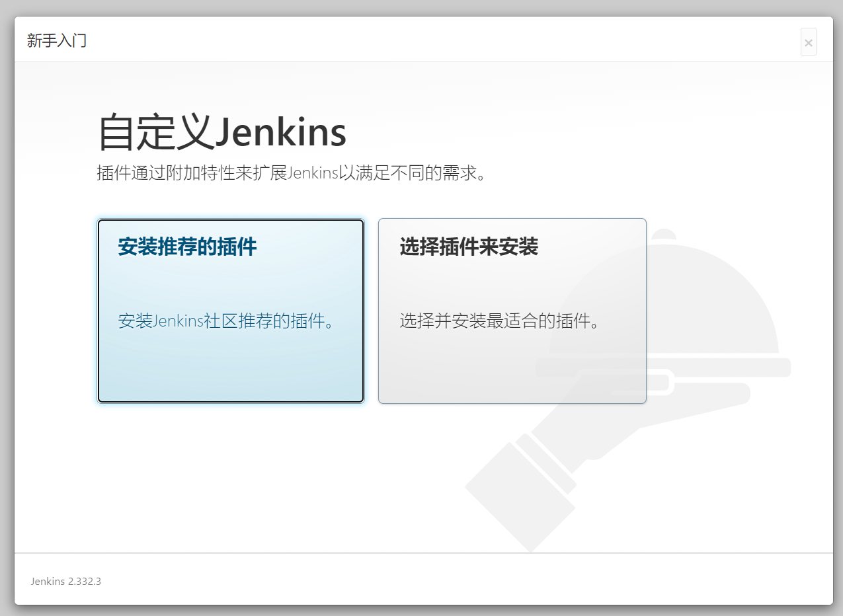Close the 新手入门 dialog with ×
This screenshot has height=616, width=843.
pos(808,42)
